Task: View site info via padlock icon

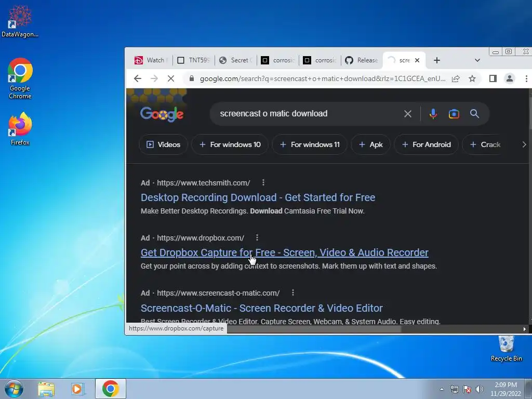Action: pyautogui.click(x=192, y=79)
